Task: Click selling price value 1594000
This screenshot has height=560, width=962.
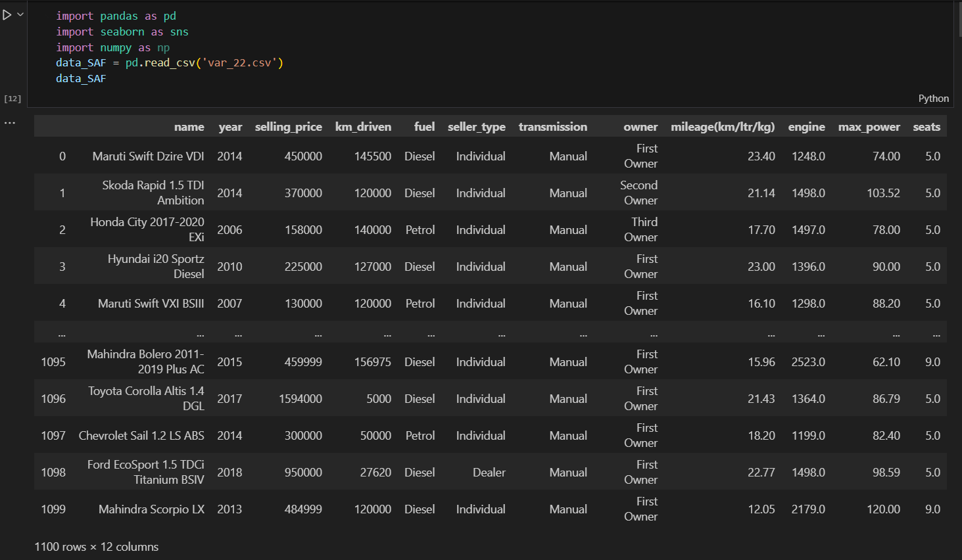Action: pos(301,399)
